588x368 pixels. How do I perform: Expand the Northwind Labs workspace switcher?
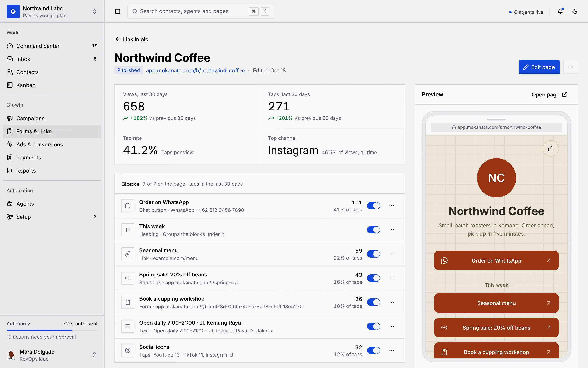pyautogui.click(x=94, y=11)
